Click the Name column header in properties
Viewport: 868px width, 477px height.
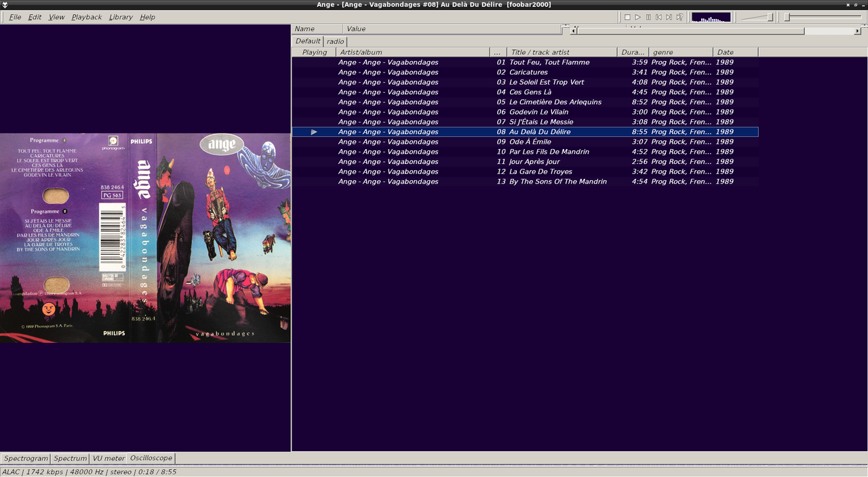tap(317, 29)
